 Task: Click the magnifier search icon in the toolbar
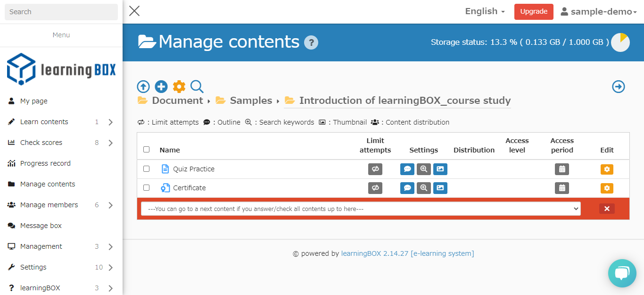(197, 86)
